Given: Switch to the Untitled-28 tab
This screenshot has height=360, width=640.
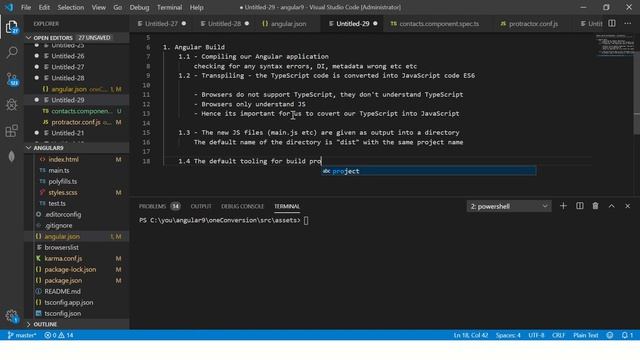Looking at the screenshot, I should point(224,24).
